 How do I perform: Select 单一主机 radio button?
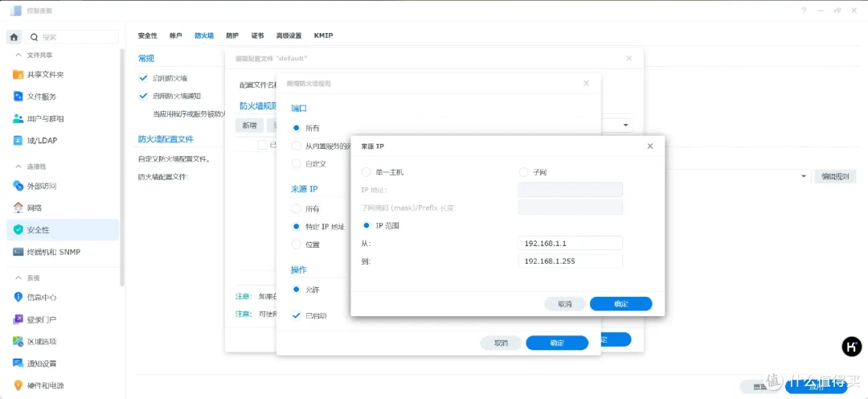pyautogui.click(x=366, y=172)
